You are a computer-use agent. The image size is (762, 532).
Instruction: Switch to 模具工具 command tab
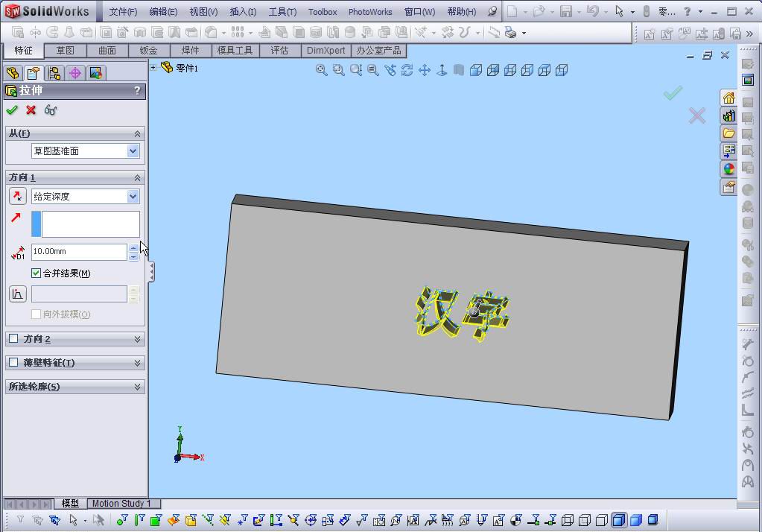[x=235, y=50]
